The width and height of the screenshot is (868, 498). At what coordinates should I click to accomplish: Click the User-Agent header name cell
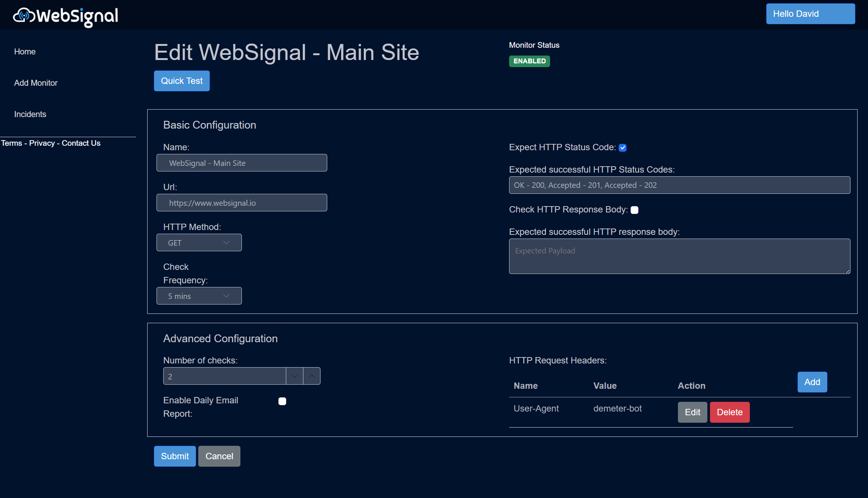536,409
